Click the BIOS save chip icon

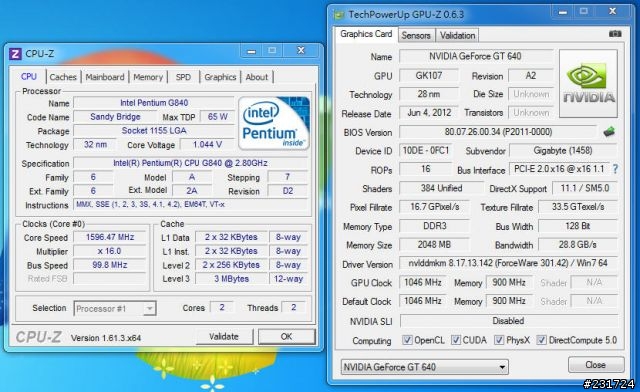tap(609, 132)
